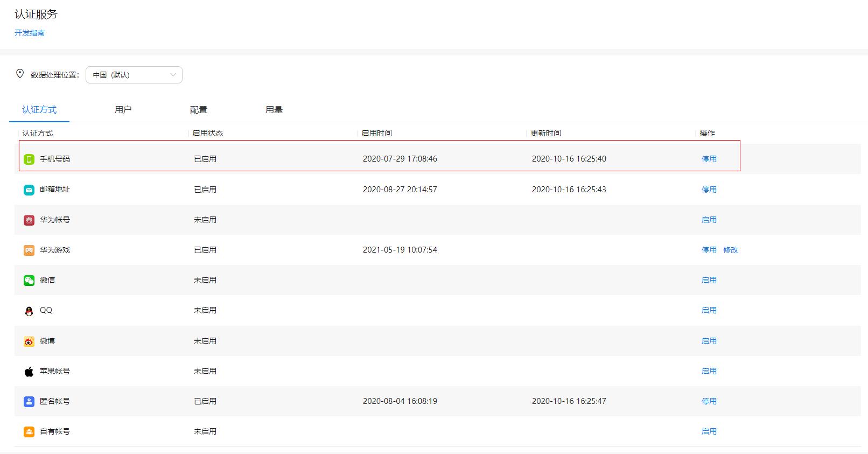Select the 华为游戏 row label
868x454 pixels.
55,250
